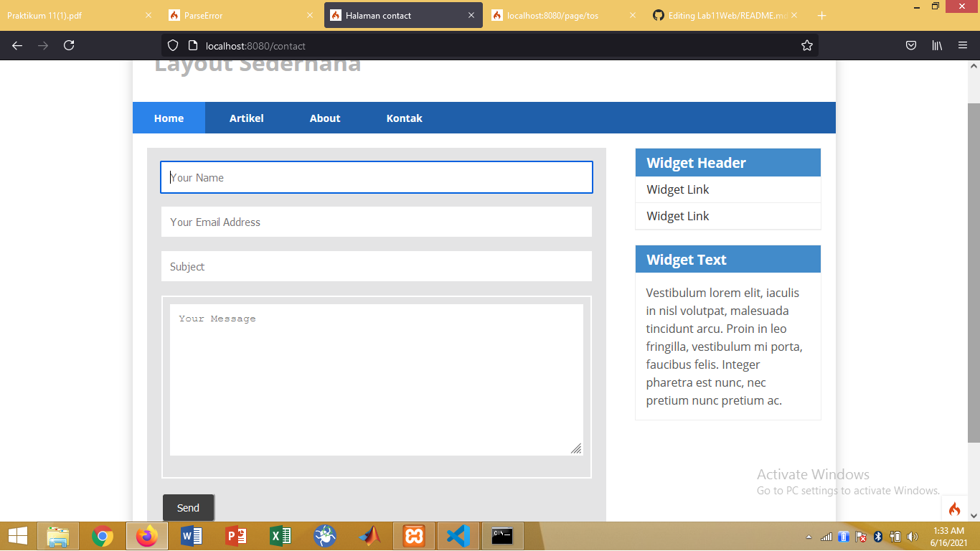Click the Send button
Screen dimensions: 980x551
(188, 507)
